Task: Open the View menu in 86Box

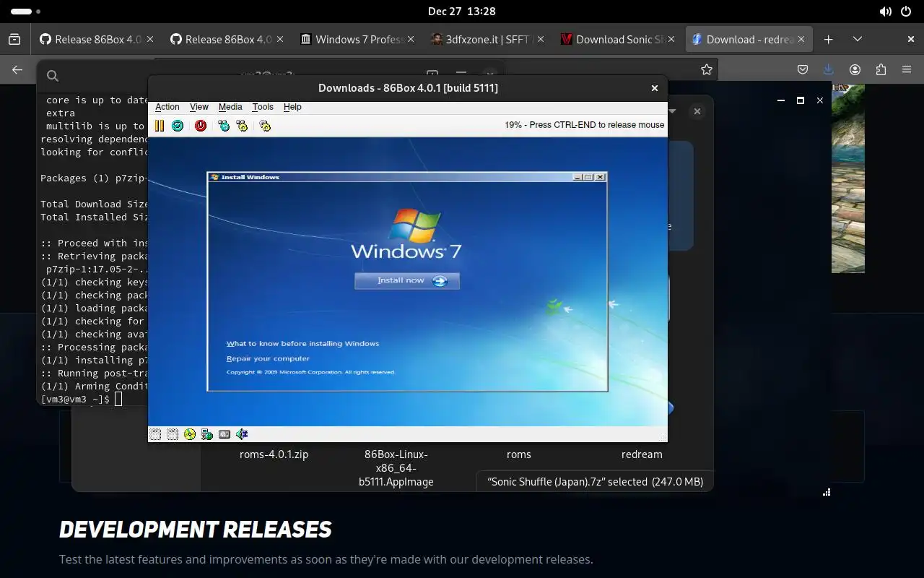Action: tap(199, 107)
